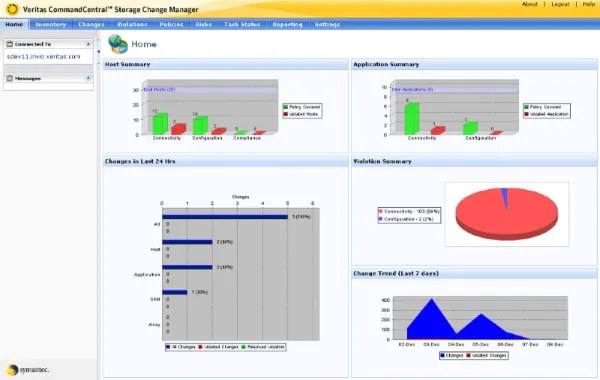The height and width of the screenshot is (380, 600).
Task: Click the Change Trend (Last 7 days) header
Action: click(474, 273)
